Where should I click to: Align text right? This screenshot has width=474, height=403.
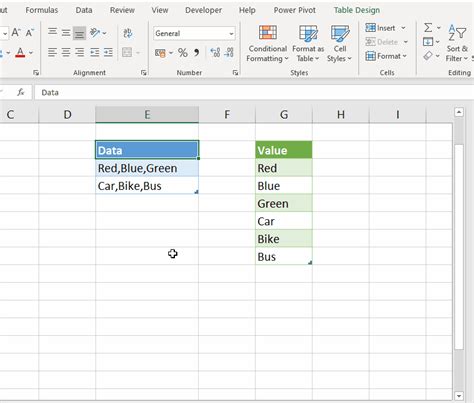click(79, 52)
